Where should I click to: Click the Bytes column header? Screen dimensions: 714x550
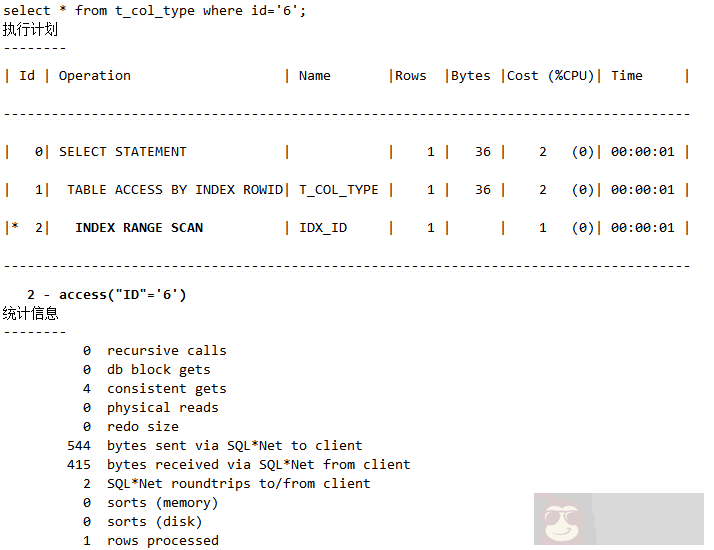coord(471,76)
